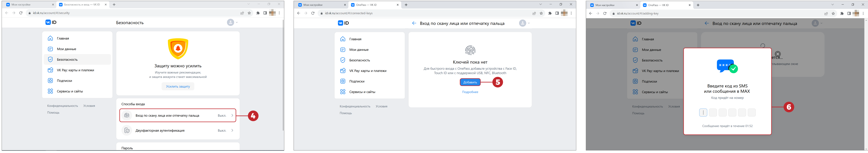
Task: Click the Безопасность page's vertical scrollbar
Action: pos(283,74)
